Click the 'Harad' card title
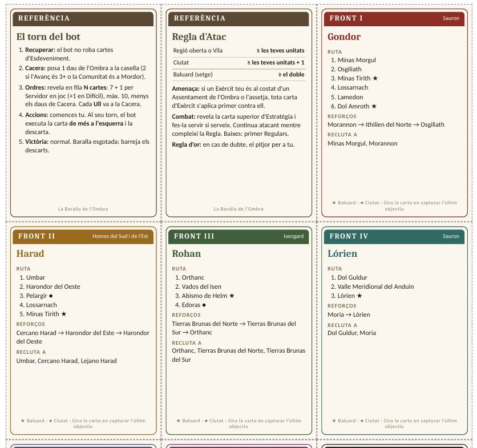This screenshot has height=448, width=477. click(x=30, y=253)
